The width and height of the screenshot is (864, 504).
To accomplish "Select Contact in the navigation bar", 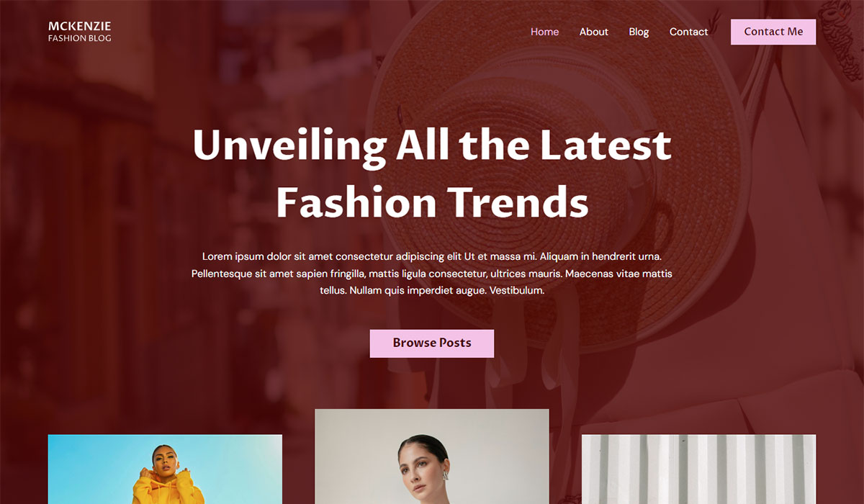I will [688, 32].
